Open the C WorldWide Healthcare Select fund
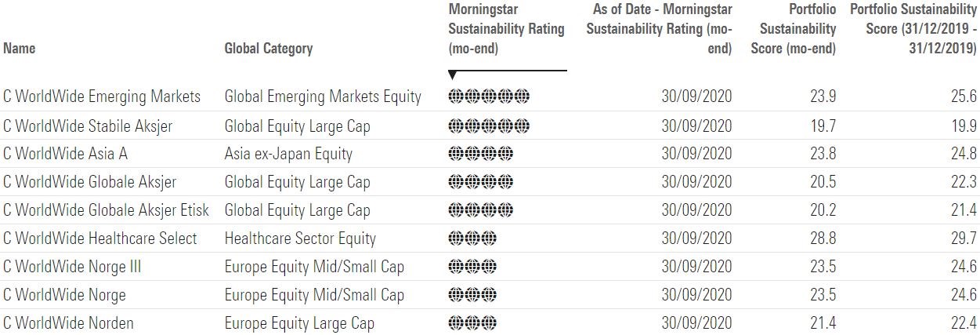The height and width of the screenshot is (335, 980). coord(100,239)
